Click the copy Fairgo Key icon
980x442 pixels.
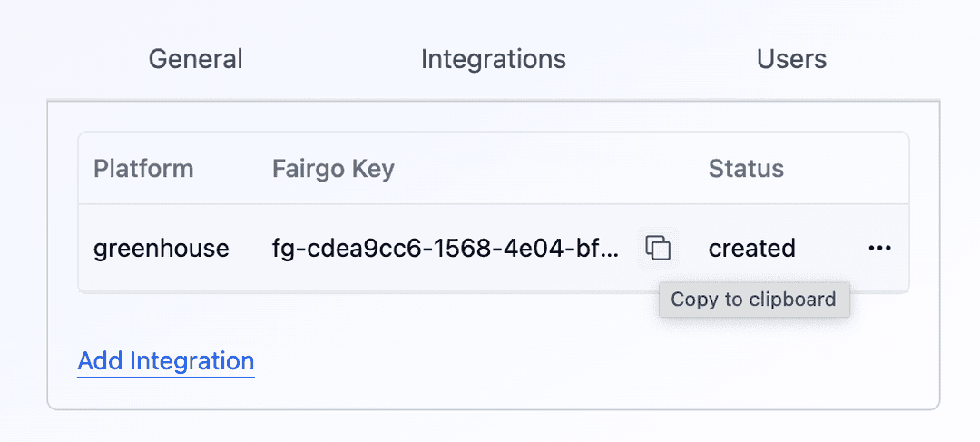658,248
